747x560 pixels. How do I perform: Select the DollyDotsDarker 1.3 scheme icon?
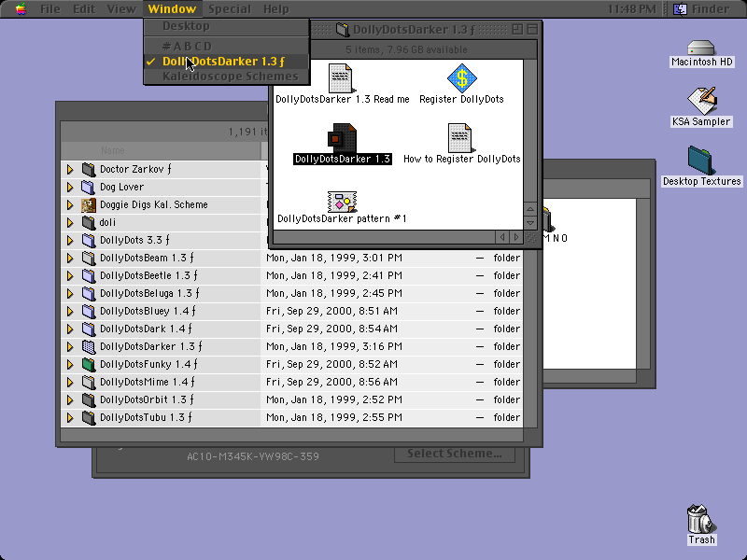[342, 138]
